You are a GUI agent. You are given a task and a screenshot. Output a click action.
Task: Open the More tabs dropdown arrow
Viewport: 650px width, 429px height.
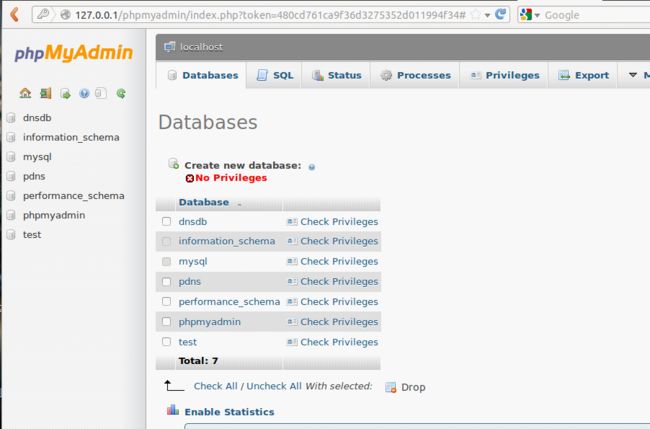coord(633,75)
